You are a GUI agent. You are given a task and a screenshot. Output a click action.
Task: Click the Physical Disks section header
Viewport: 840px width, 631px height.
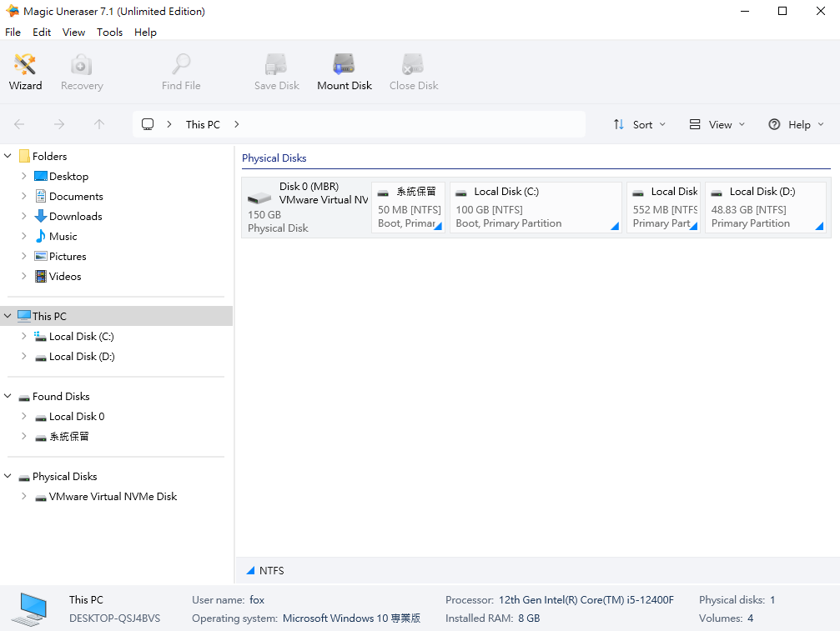[x=274, y=158]
